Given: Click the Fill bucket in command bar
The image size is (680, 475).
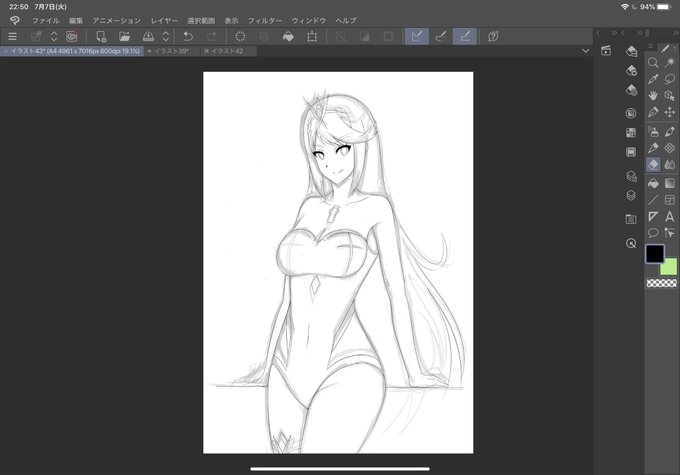Looking at the screenshot, I should (x=288, y=36).
